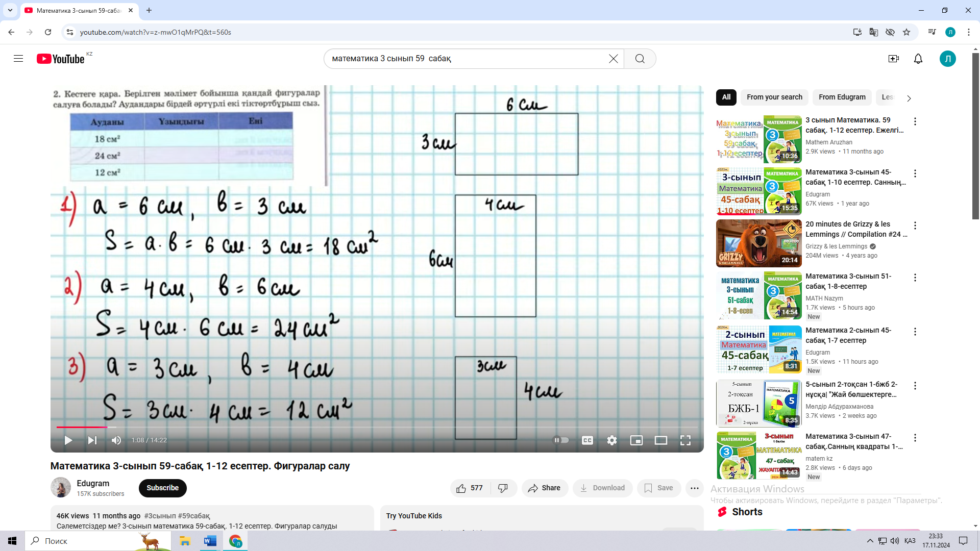The image size is (980, 551).
Task: Open more actions menu beside Save
Action: point(694,488)
